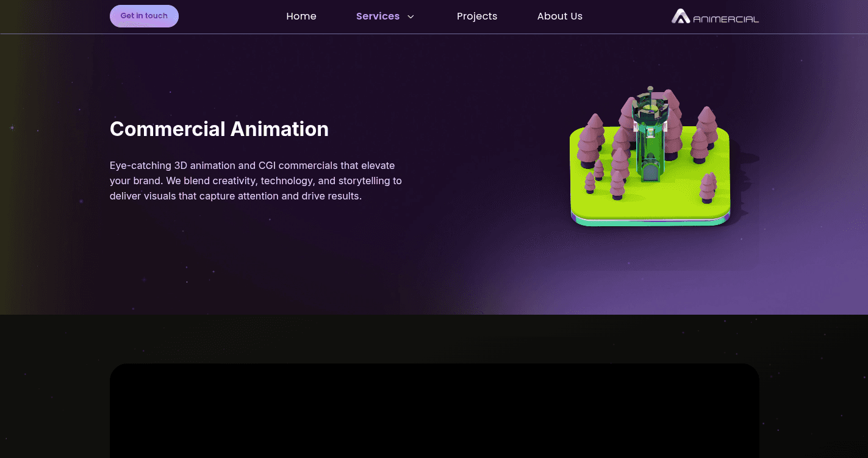The height and width of the screenshot is (458, 868).
Task: Open the Services menu item
Action: [378, 16]
